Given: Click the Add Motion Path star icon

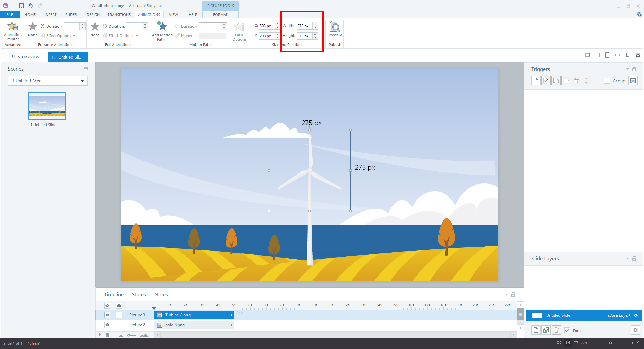Looking at the screenshot, I should pyautogui.click(x=162, y=26).
